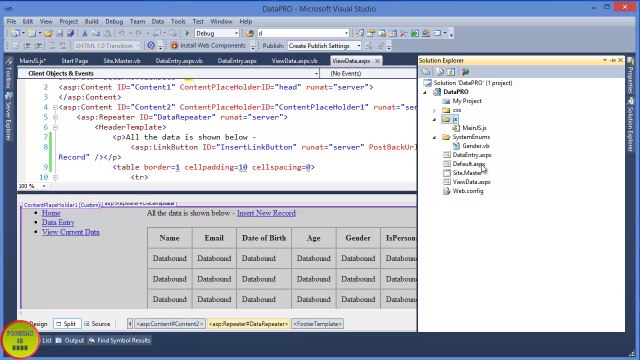The image size is (640, 360).
Task: Click the Save All icon
Action: [x=71, y=33]
